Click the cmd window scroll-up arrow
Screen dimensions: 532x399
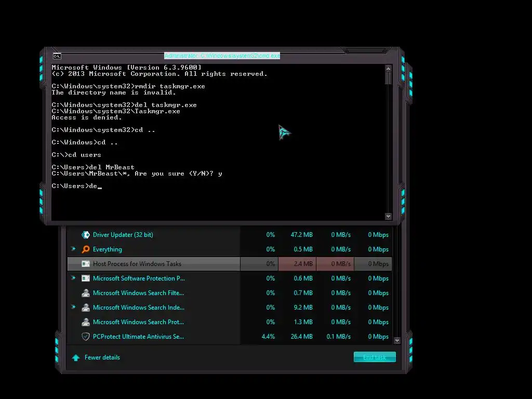[389, 69]
